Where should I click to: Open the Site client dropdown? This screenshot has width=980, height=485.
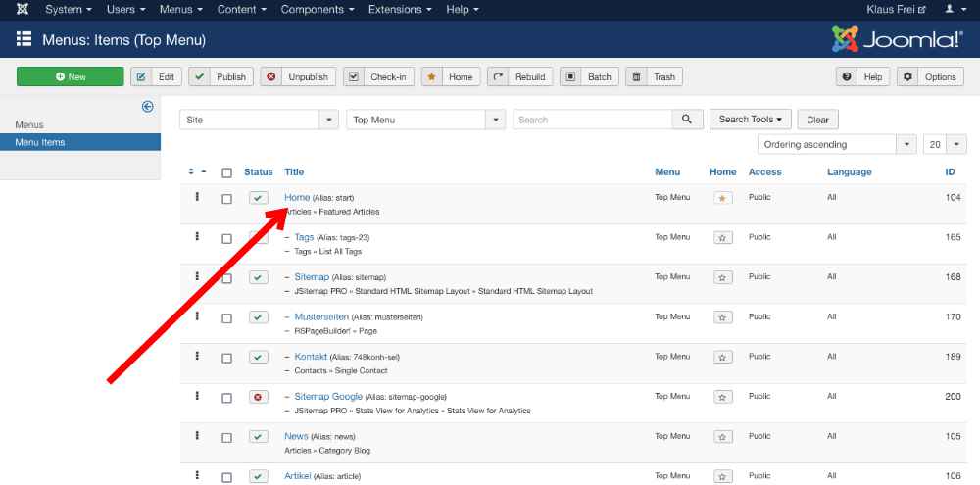[x=259, y=120]
